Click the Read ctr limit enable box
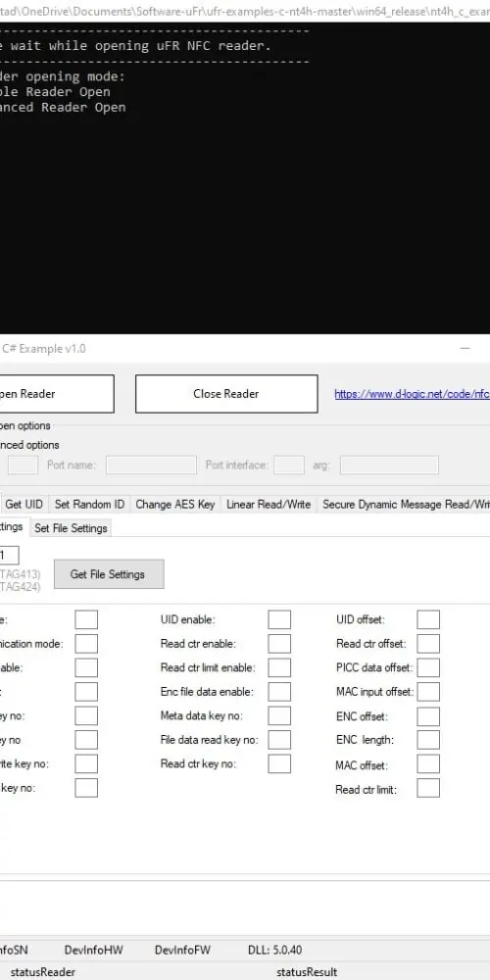Viewport: 490px width, 980px height. 279,667
